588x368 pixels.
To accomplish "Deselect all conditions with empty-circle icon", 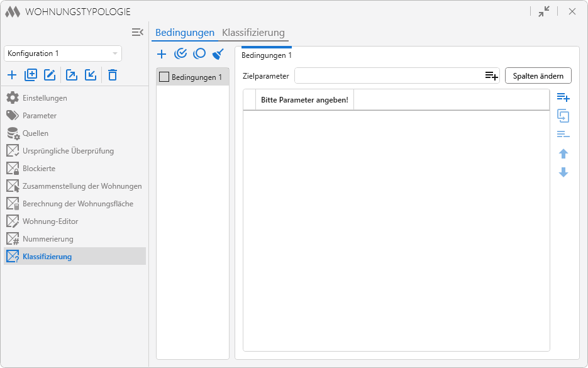I will point(199,54).
